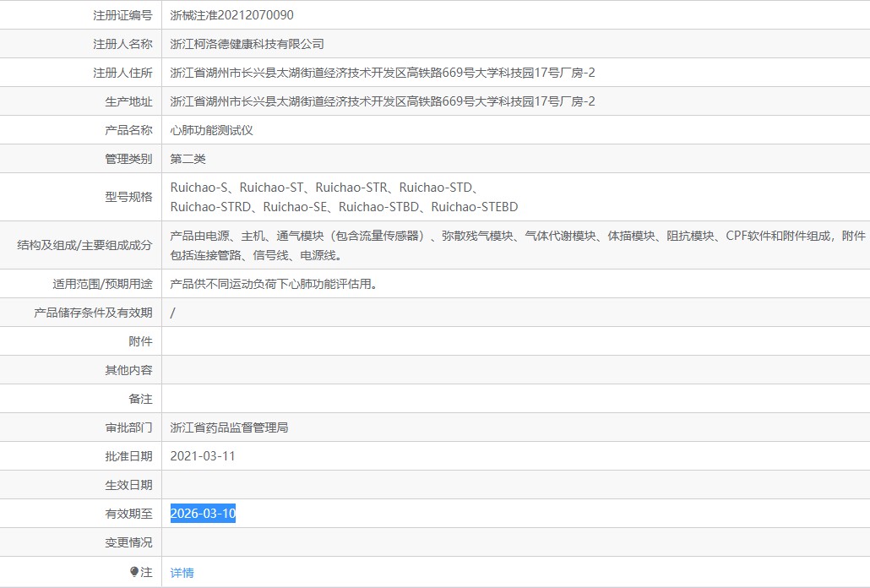Viewport: 870px width, 588px height.
Task: Click the 注册人名称 label
Action: click(122, 44)
